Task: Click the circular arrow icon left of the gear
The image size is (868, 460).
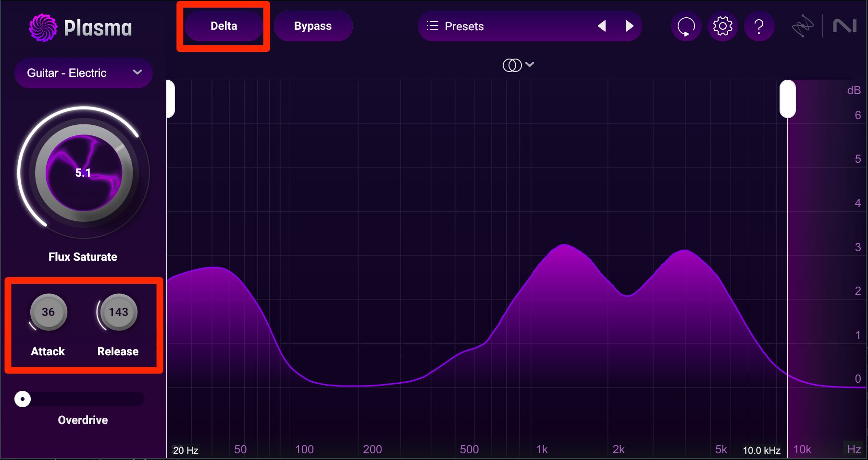Action: 686,26
